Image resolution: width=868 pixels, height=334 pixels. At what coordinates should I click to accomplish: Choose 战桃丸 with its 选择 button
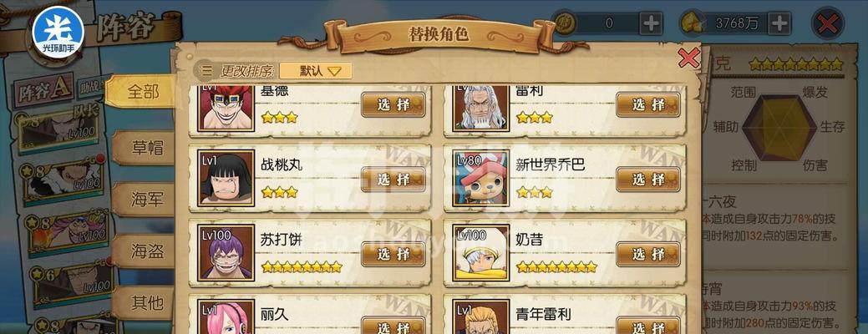[x=393, y=180]
